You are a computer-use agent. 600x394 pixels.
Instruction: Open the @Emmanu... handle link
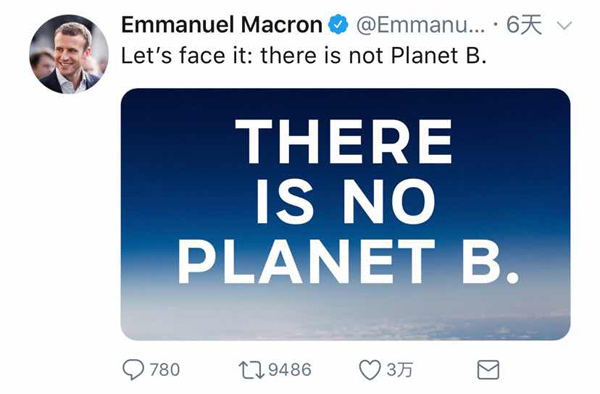point(421,25)
